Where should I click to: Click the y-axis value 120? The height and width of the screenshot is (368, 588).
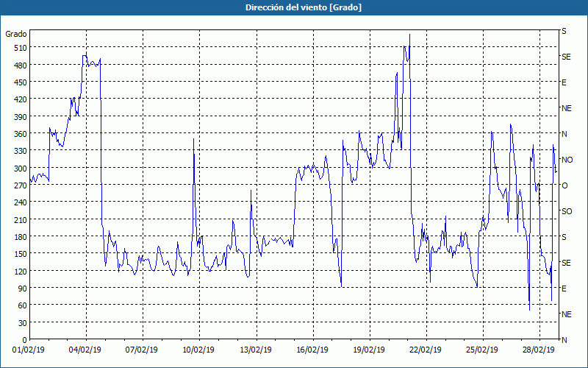(21, 271)
